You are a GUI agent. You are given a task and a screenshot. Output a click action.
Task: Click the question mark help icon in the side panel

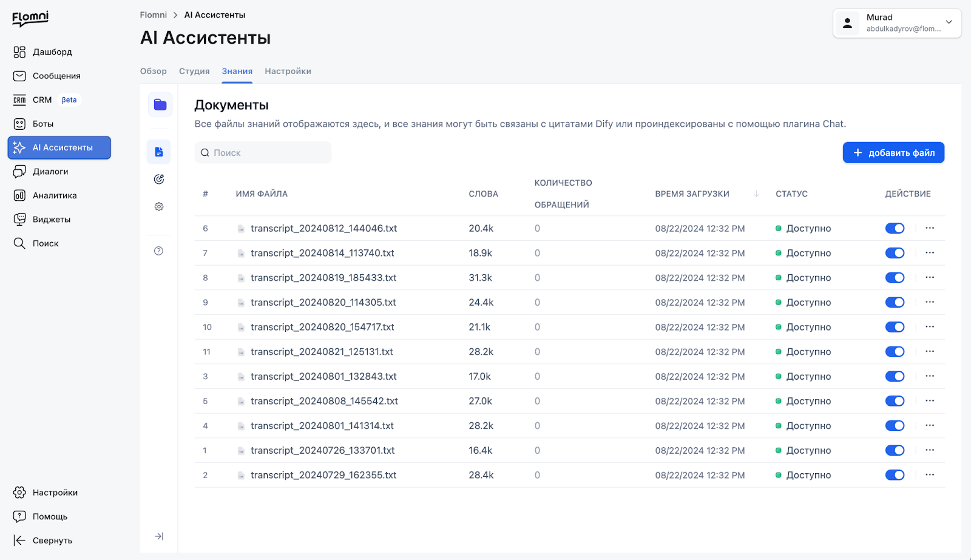159,251
